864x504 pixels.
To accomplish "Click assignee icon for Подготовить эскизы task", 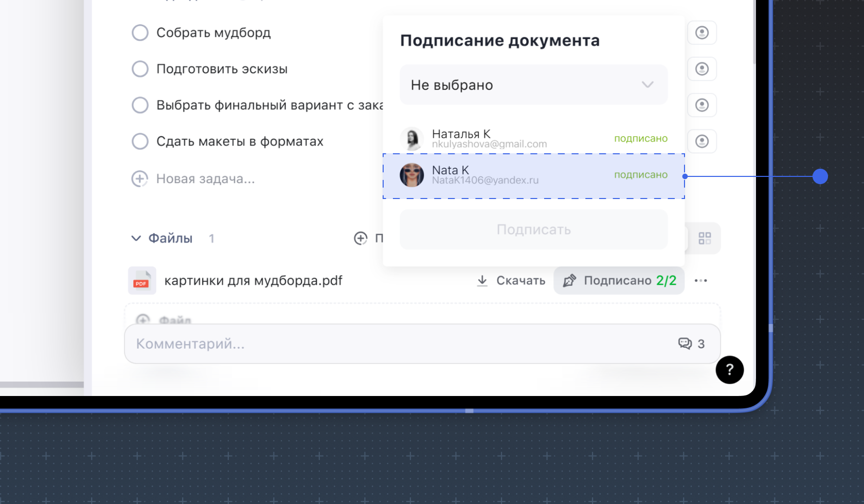I will click(x=701, y=69).
